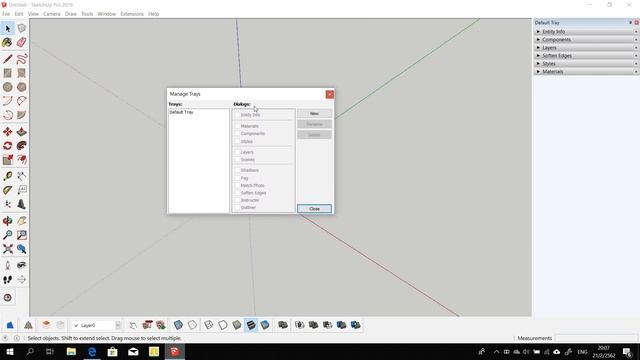
Task: Choose the Rotate tool
Action: coord(8,146)
